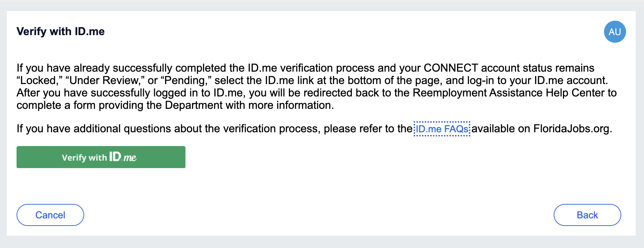Click the green ID.me verification badge

coord(101,157)
